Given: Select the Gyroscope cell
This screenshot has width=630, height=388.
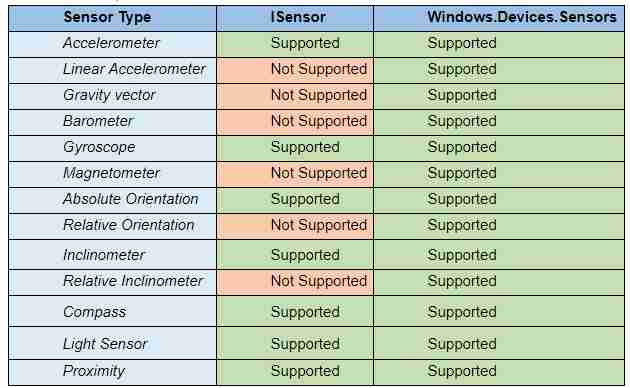Looking at the screenshot, I should click(x=99, y=147).
